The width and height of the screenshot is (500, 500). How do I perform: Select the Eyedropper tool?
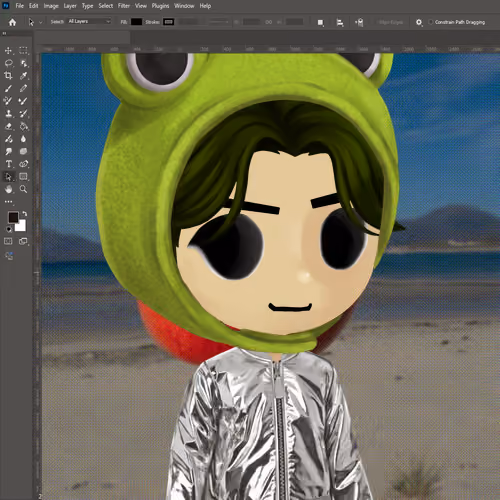point(23,76)
